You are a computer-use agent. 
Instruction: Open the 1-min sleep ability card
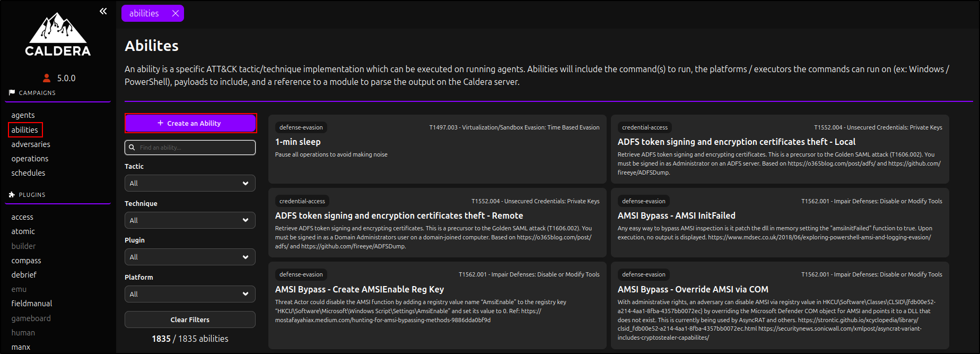click(x=437, y=149)
